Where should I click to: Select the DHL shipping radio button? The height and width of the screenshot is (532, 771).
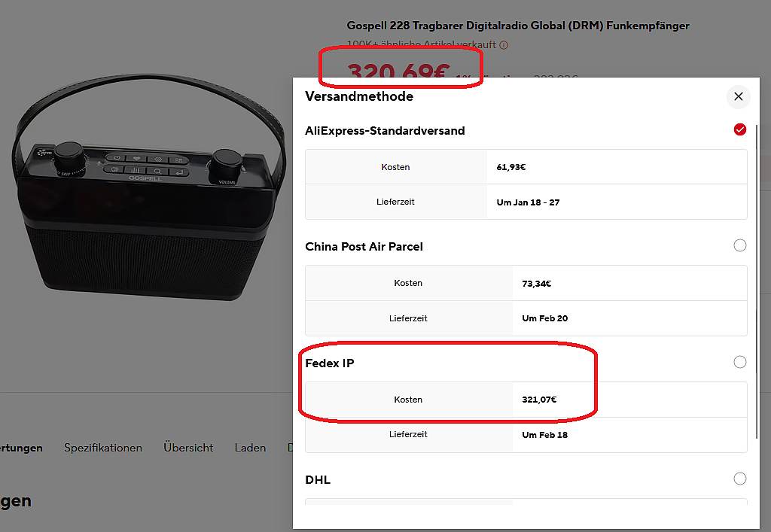[x=739, y=479]
